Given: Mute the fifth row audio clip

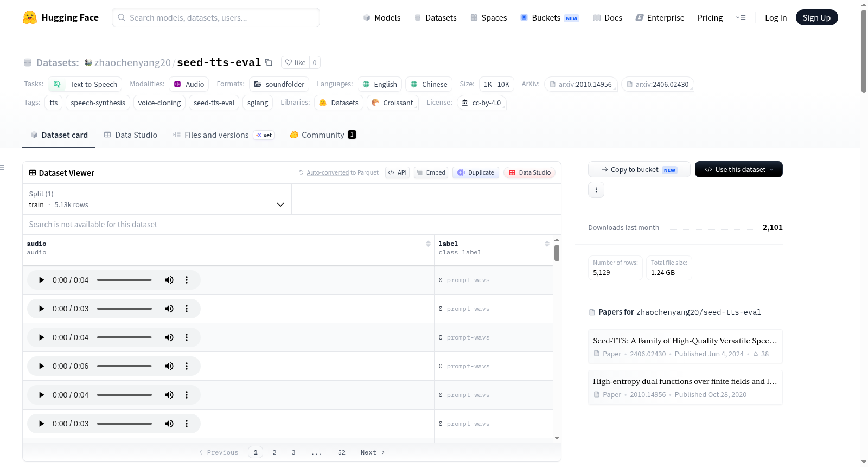Looking at the screenshot, I should click(x=169, y=395).
